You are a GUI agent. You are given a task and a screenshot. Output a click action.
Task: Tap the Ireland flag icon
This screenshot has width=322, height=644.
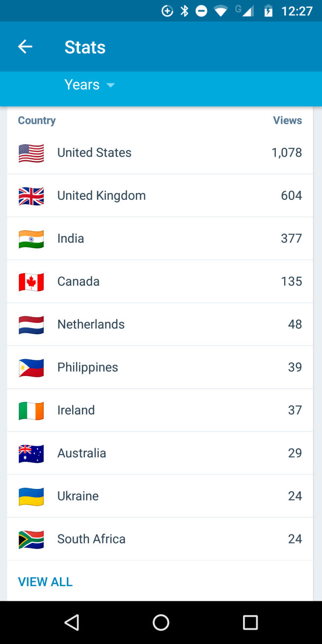pyautogui.click(x=31, y=411)
